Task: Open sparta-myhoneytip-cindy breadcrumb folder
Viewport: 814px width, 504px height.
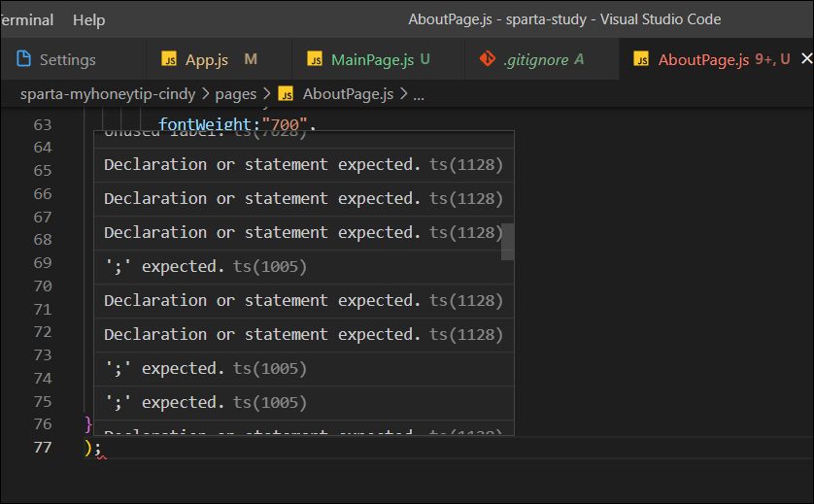Action: tap(108, 94)
